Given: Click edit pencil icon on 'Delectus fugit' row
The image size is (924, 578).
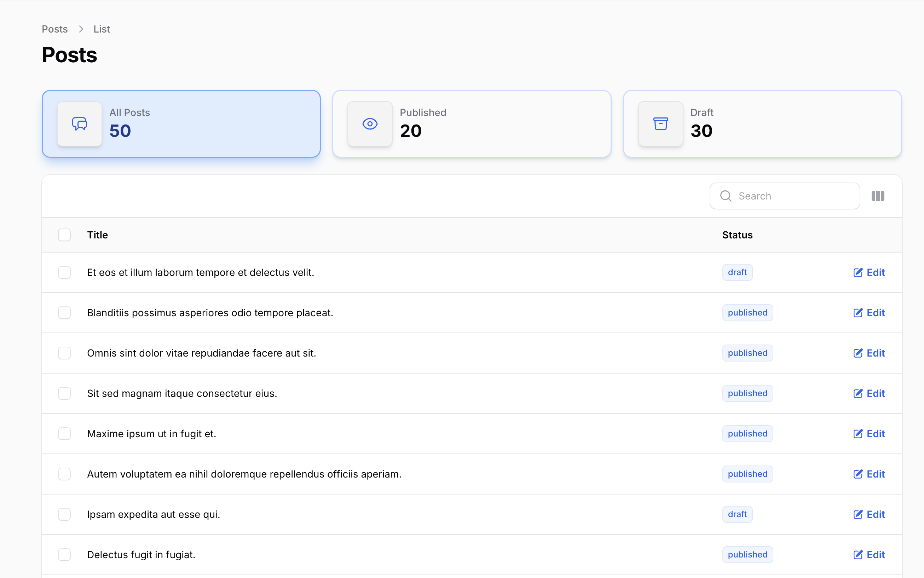Looking at the screenshot, I should (x=858, y=555).
